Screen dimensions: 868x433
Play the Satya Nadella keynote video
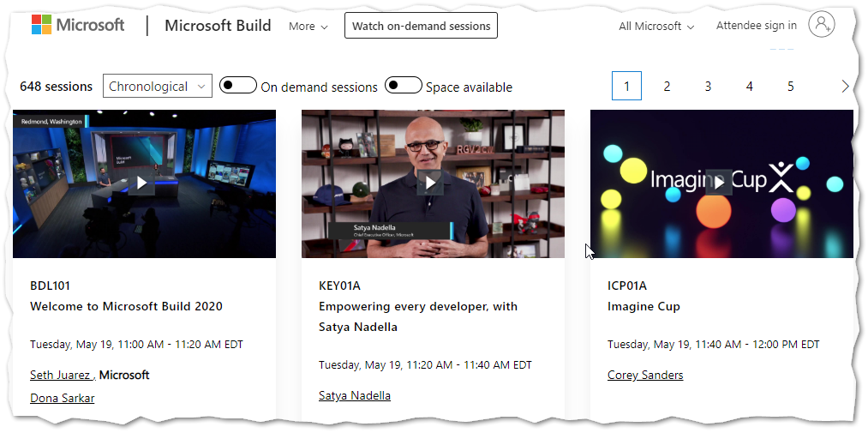(x=430, y=183)
